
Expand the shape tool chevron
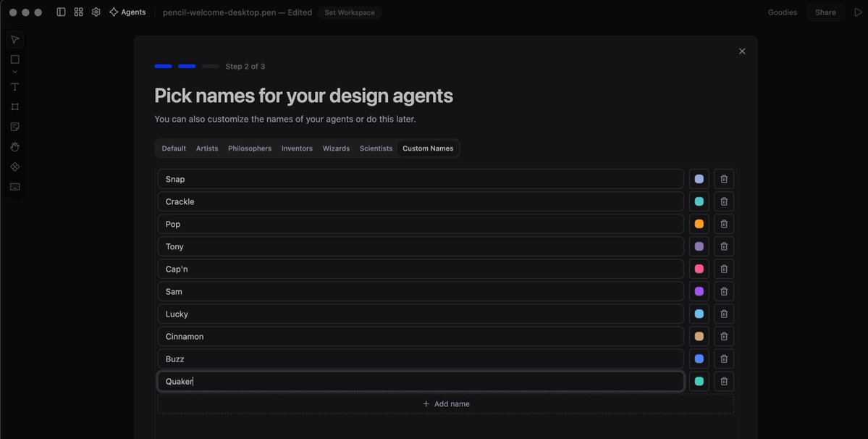point(15,72)
